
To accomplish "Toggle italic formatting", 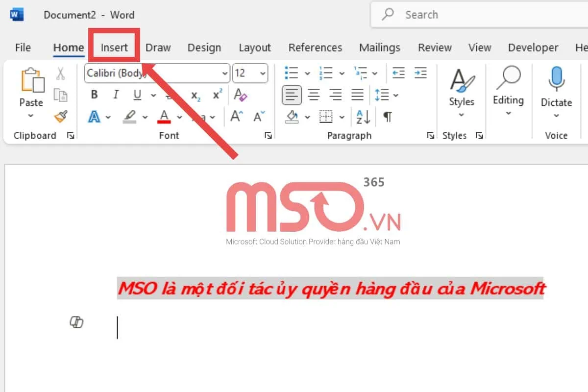I will pyautogui.click(x=115, y=95).
